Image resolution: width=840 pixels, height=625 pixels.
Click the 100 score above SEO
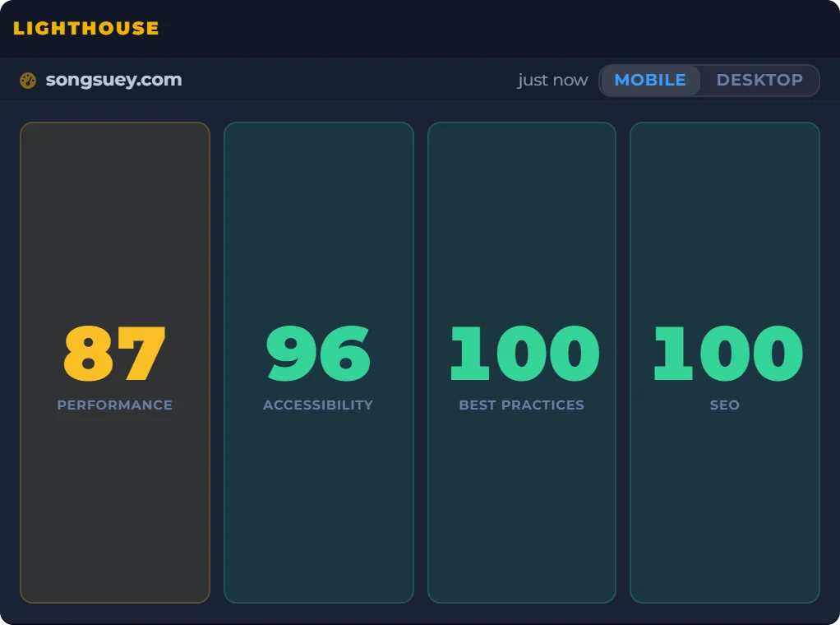click(x=728, y=354)
